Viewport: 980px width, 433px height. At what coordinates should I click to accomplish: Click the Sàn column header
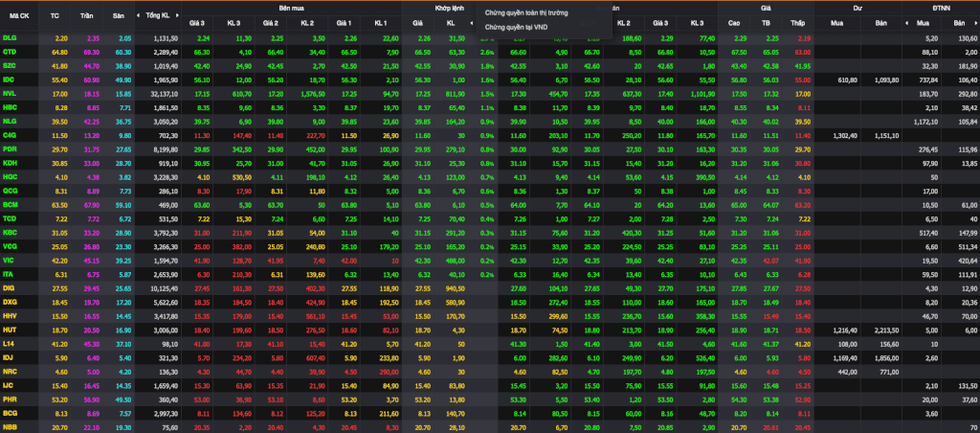(x=119, y=15)
